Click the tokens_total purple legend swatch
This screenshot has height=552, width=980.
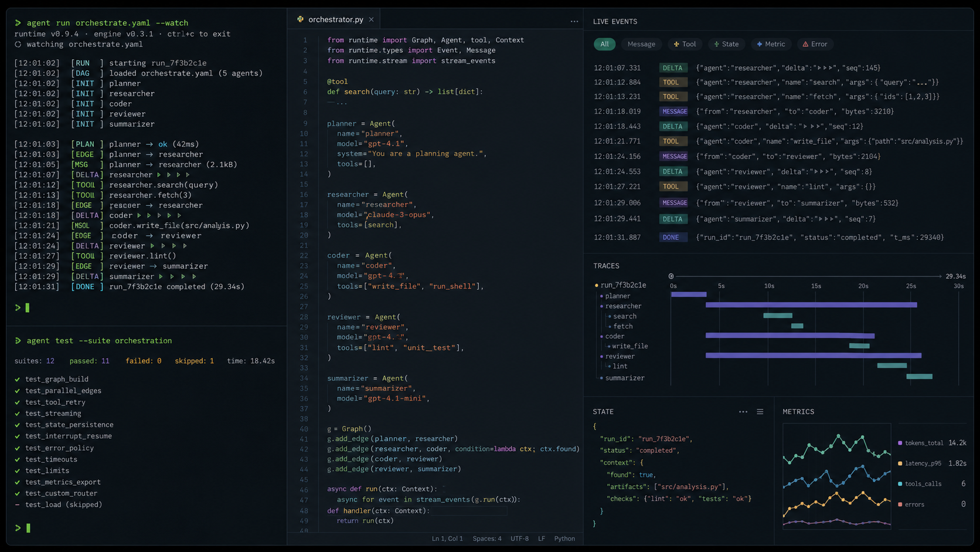click(x=900, y=443)
